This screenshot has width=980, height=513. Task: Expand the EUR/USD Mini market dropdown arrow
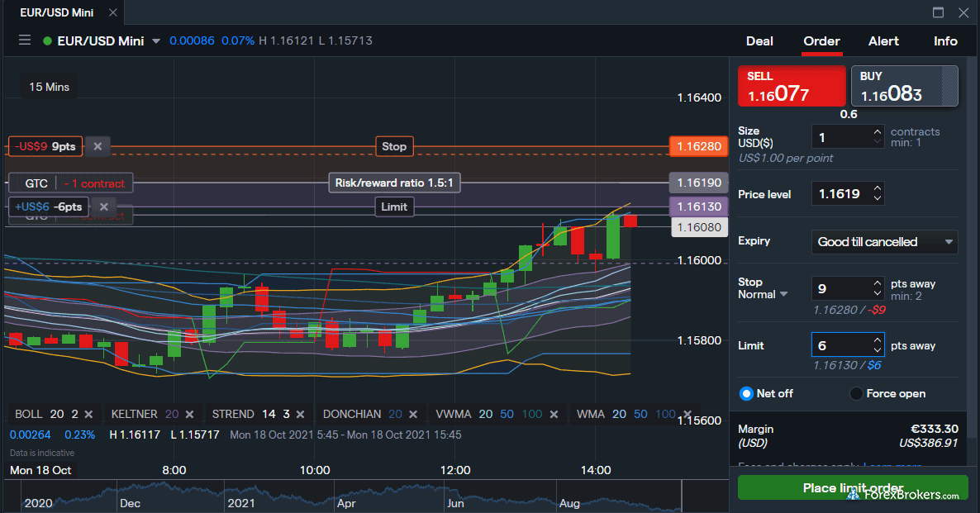pos(155,41)
